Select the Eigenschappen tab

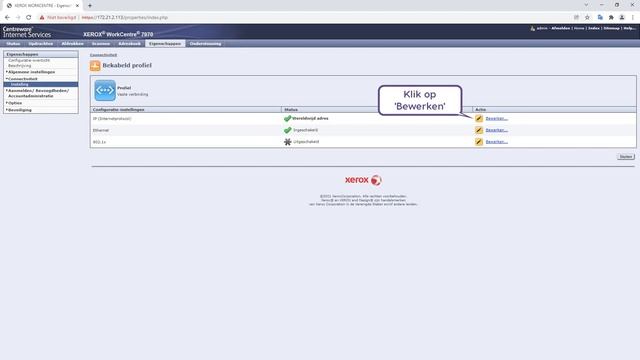click(x=165, y=44)
